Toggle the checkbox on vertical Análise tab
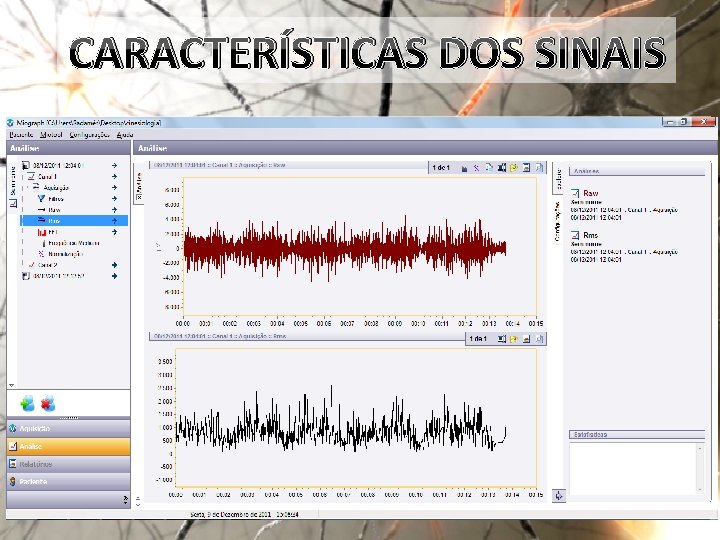 point(139,197)
